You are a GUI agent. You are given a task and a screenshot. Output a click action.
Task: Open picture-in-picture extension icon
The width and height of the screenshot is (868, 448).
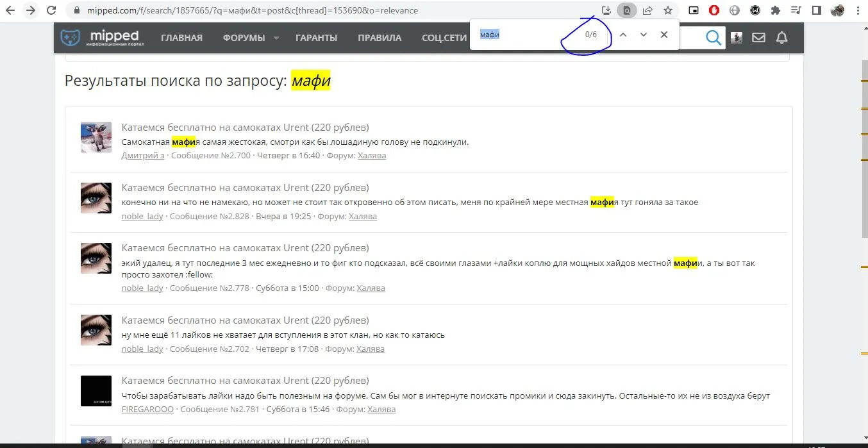(x=694, y=10)
